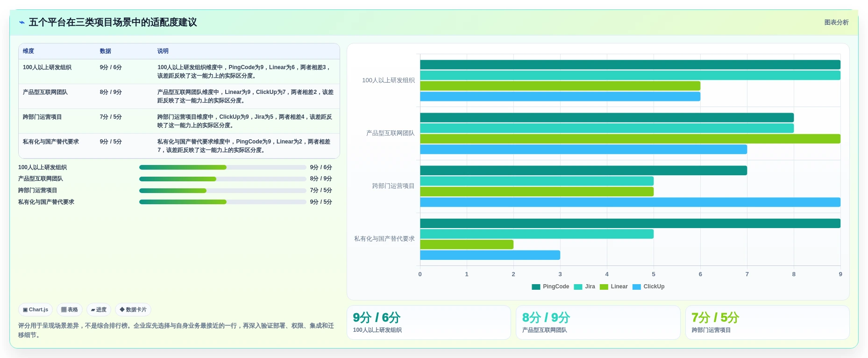Click the blue icon beside the card title

pyautogui.click(x=21, y=22)
